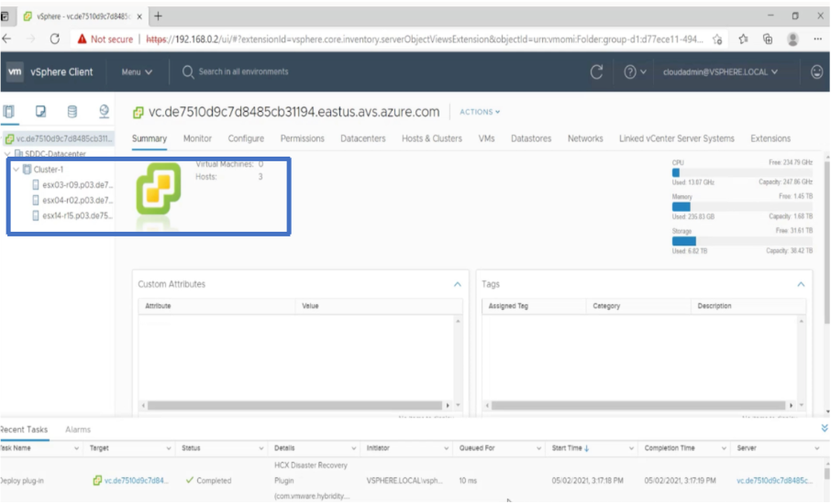831x504 pixels.
Task: Click the vSphere refresh icon
Action: click(x=597, y=72)
